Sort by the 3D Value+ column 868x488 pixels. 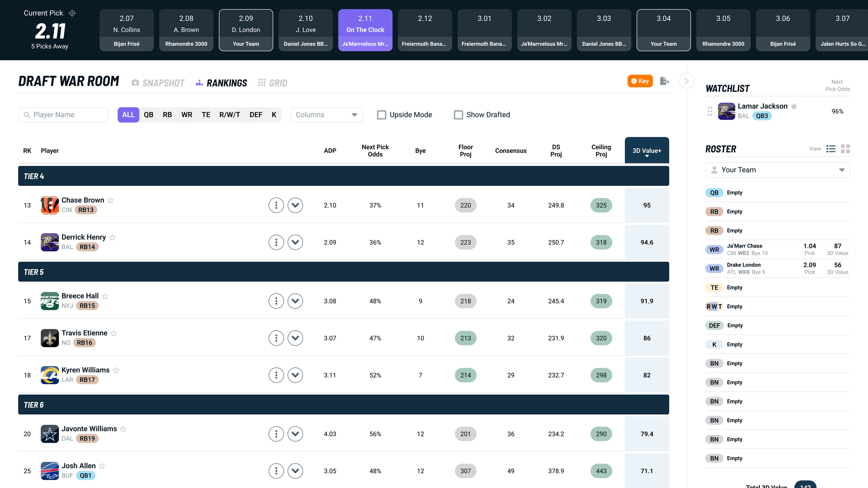pyautogui.click(x=647, y=150)
